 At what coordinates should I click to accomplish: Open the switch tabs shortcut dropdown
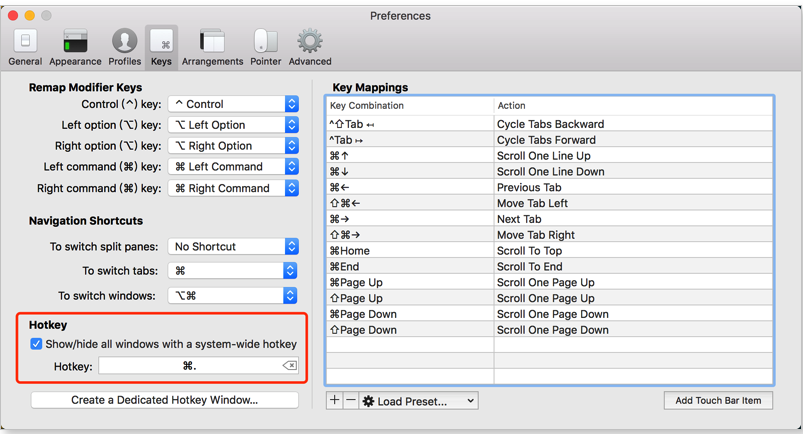(233, 271)
